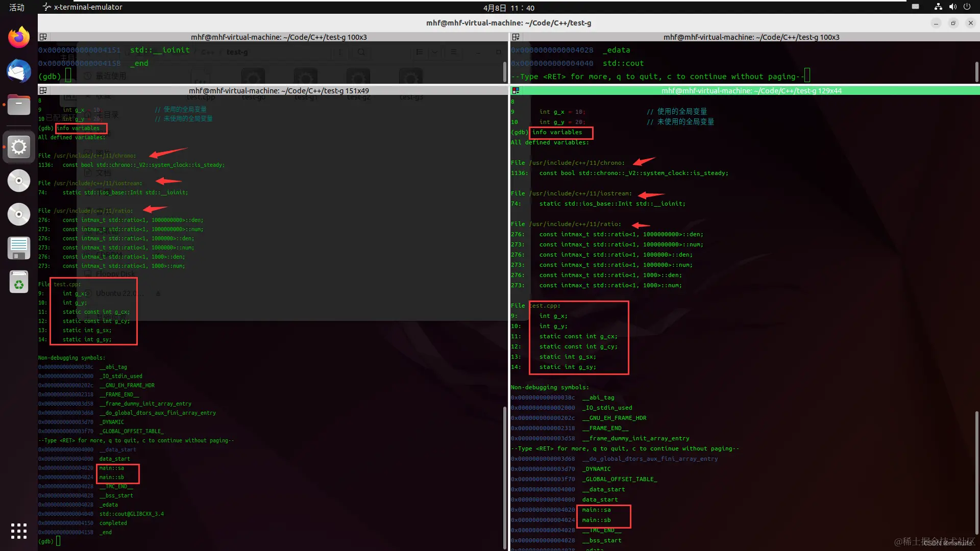980x551 pixels.
Task: Click 'File test.cpp:' line in the 129x44 pane
Action: point(535,306)
